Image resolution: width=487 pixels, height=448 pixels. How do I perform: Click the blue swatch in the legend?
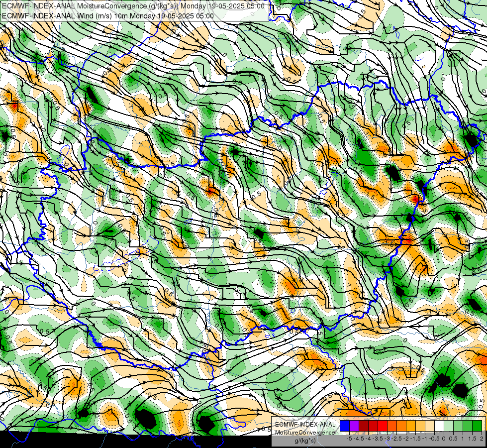tap(345, 426)
